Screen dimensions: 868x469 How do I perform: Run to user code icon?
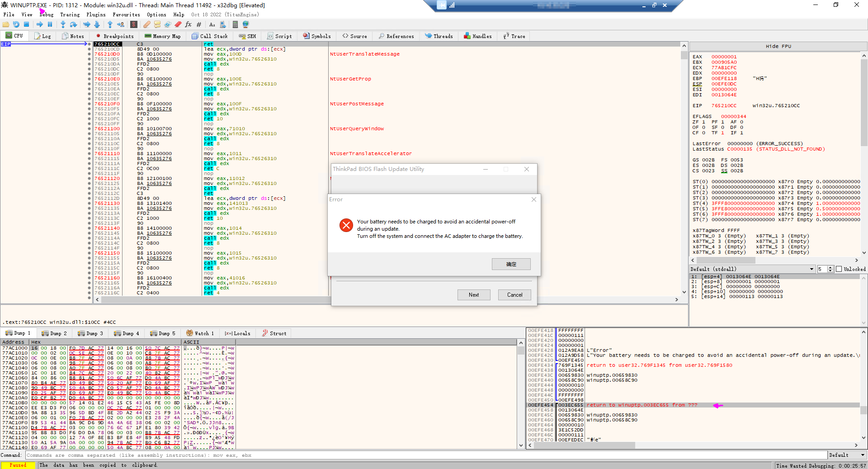pos(121,24)
